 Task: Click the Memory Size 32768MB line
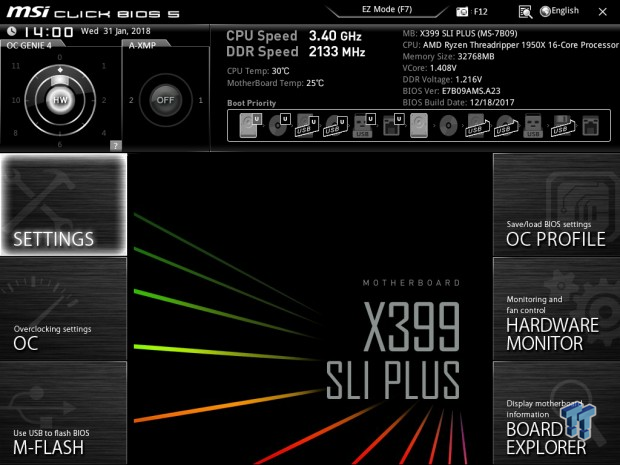pos(448,57)
